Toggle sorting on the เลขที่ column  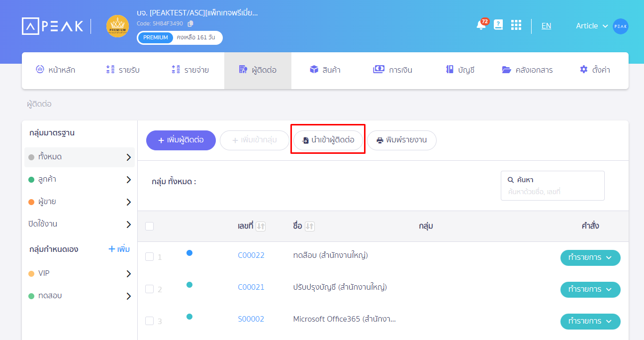[260, 226]
